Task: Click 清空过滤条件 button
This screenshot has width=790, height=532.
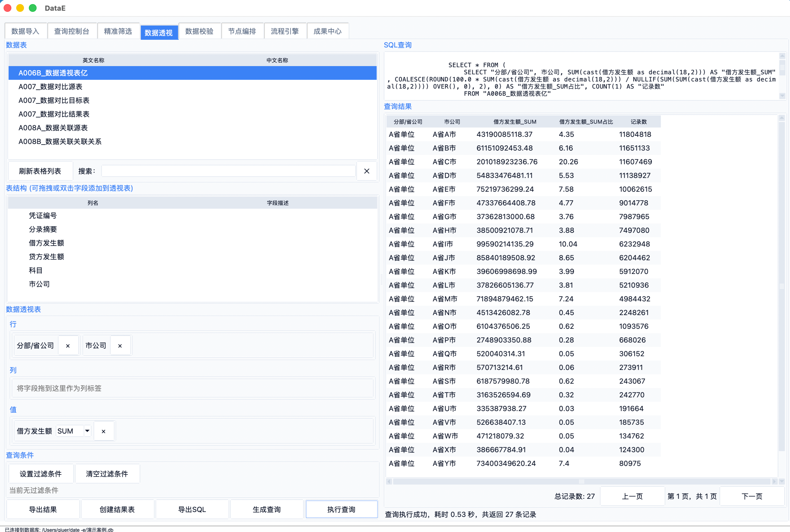Action: coord(107,474)
